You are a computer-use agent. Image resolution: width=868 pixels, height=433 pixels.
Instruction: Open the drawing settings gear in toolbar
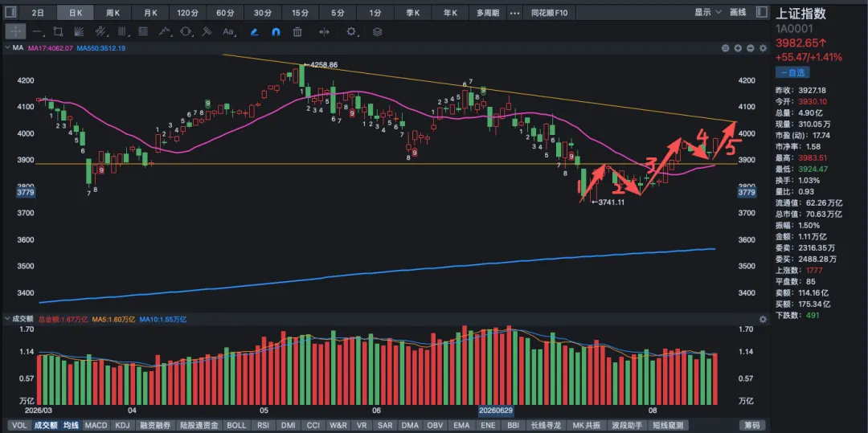click(x=351, y=31)
